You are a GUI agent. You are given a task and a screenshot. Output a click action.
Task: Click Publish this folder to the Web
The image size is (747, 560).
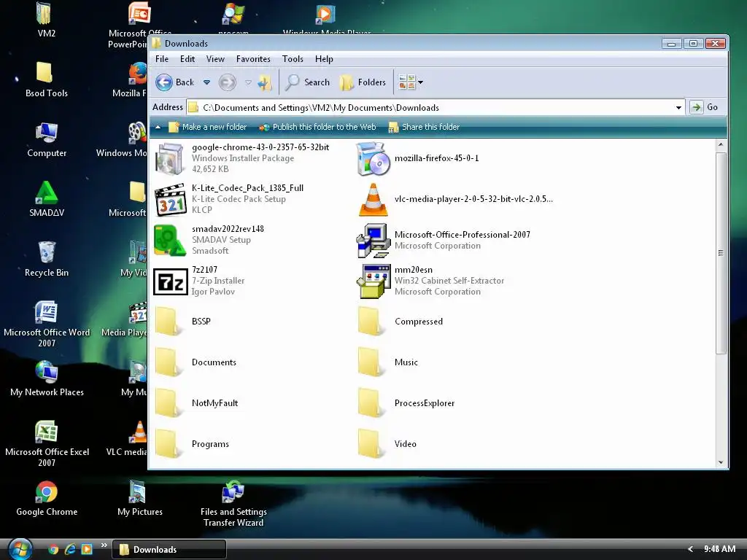(x=317, y=127)
